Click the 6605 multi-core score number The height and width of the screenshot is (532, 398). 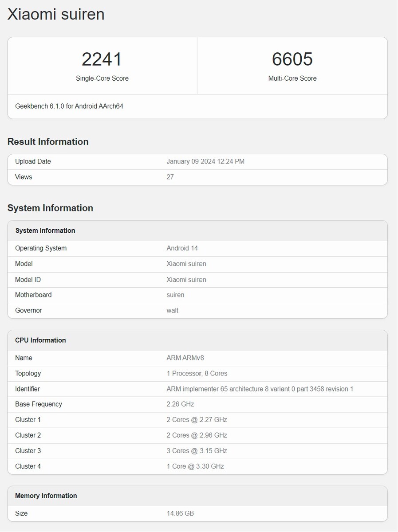[x=292, y=59]
